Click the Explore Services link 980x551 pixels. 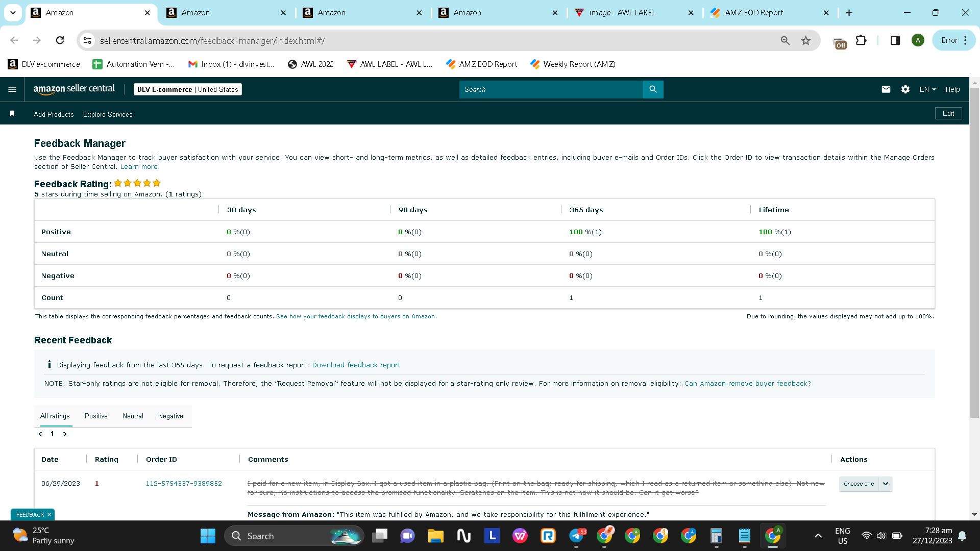click(108, 114)
